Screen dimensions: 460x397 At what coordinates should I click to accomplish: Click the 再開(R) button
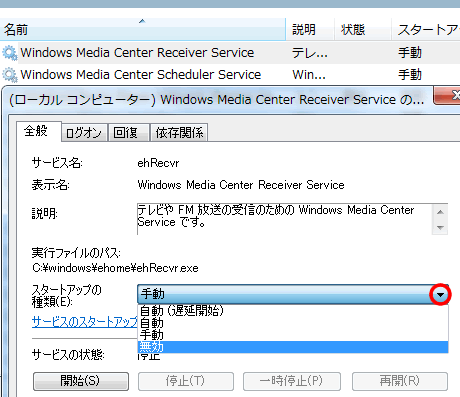click(x=400, y=381)
